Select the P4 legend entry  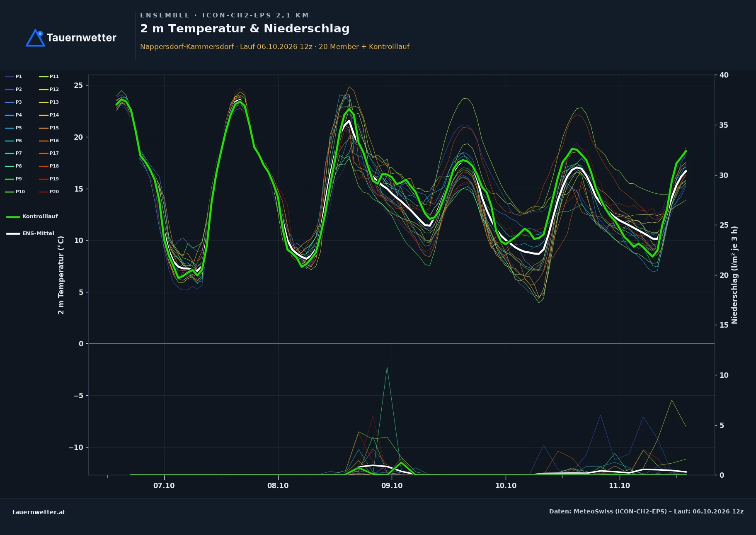point(13,115)
